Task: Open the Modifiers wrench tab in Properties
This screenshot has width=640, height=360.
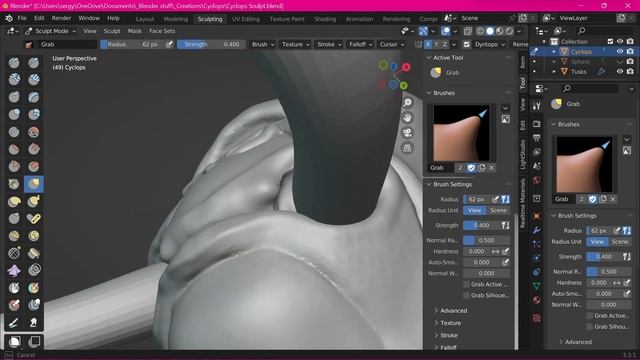Action: [x=537, y=230]
